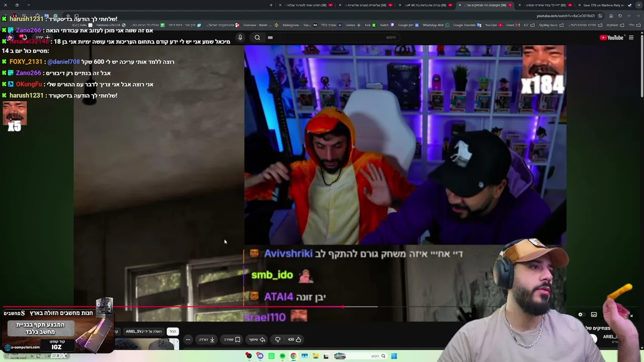644x362 pixels.
Task: Open Discord from the taskbar
Action: click(x=260, y=356)
